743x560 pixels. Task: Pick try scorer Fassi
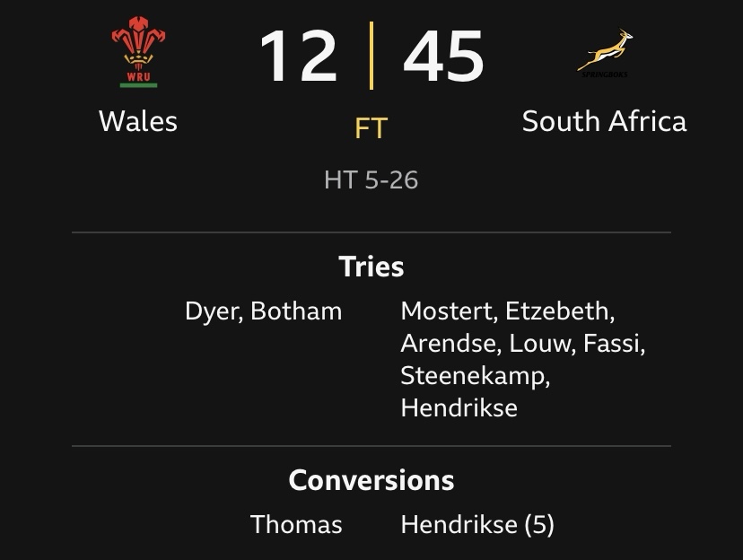(615, 344)
